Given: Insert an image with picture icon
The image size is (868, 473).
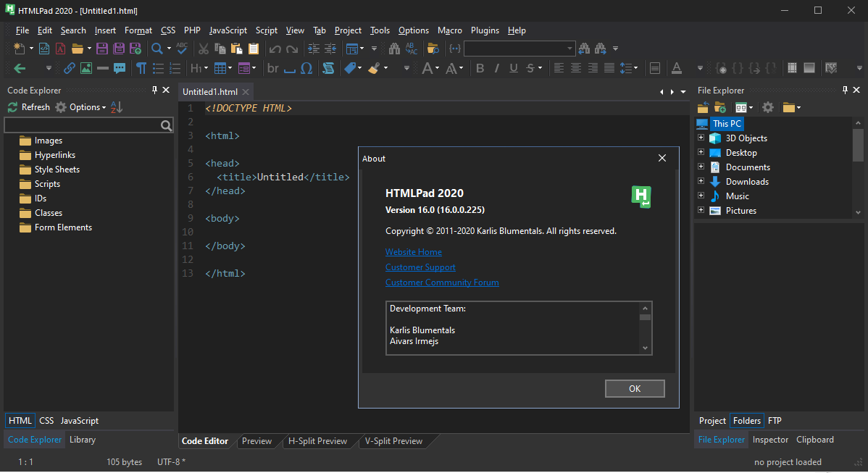Looking at the screenshot, I should (x=85, y=68).
